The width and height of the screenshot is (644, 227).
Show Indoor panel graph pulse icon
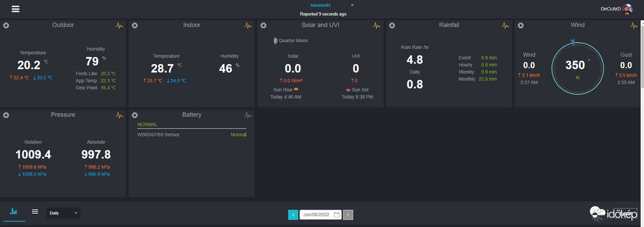tap(248, 26)
